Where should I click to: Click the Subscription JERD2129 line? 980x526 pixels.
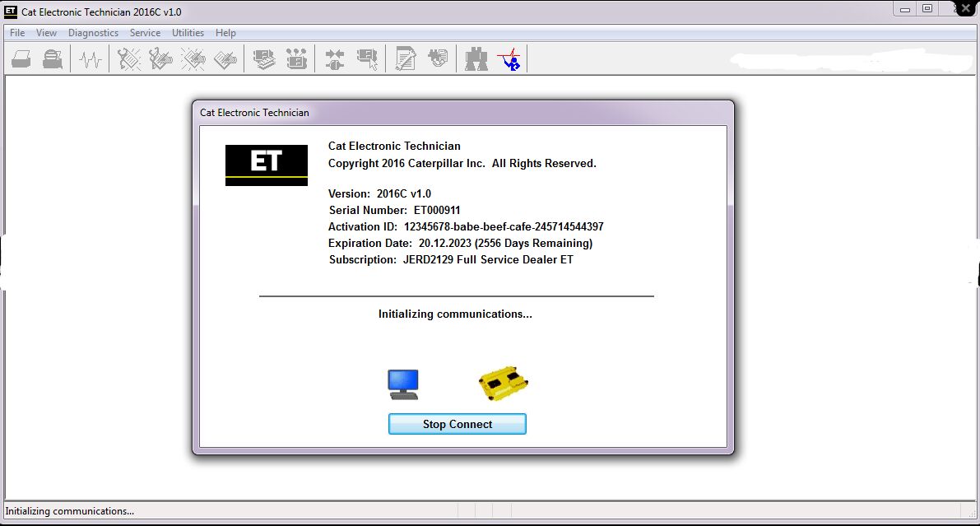tap(451, 259)
